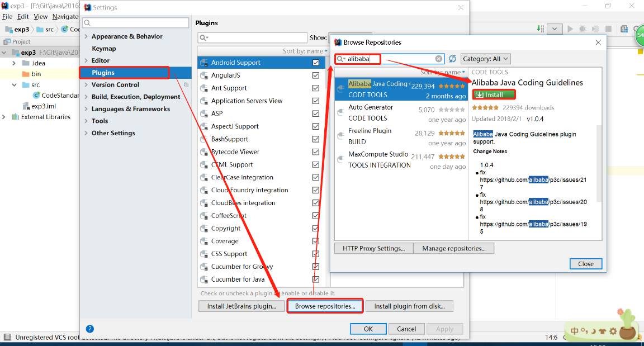The width and height of the screenshot is (644, 346).
Task: Collapse the src folder in project tree
Action: (14, 85)
